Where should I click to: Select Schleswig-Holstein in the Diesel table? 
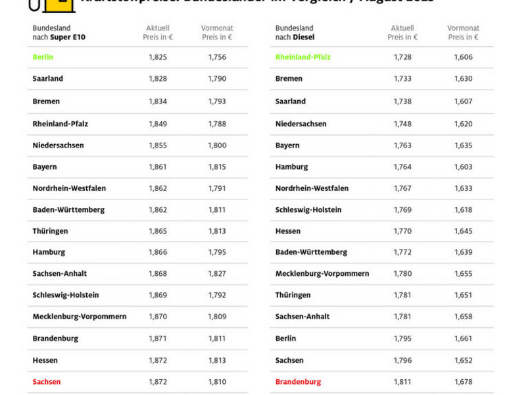coord(308,210)
